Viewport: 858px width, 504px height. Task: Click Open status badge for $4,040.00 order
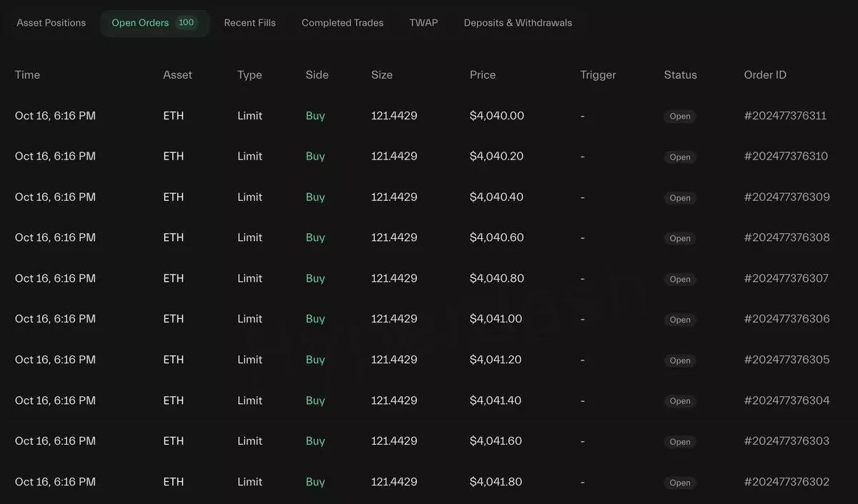pyautogui.click(x=680, y=117)
